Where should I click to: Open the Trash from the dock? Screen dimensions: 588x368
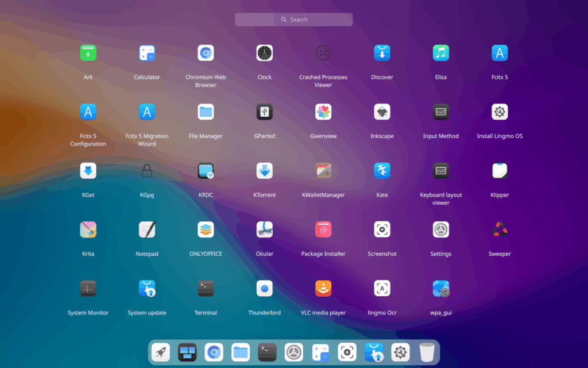(427, 352)
